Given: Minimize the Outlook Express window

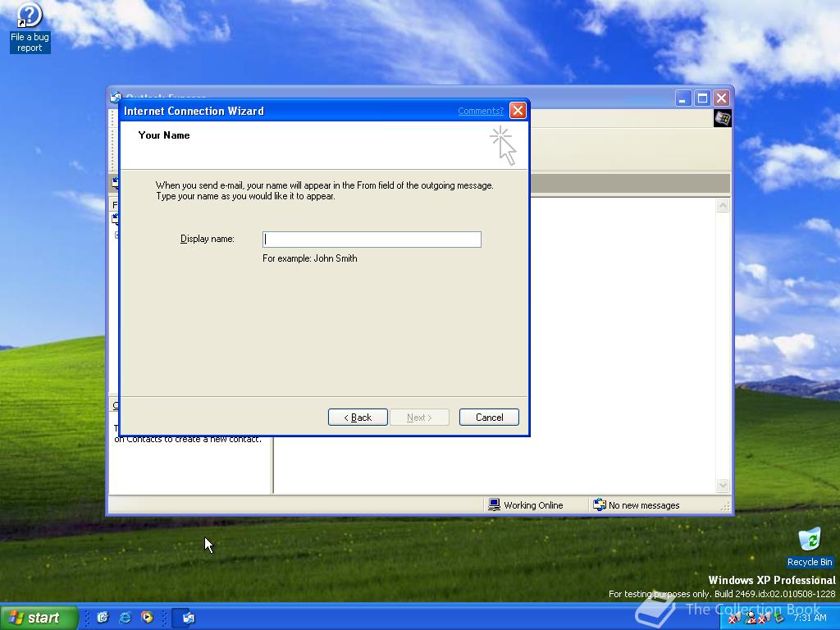Looking at the screenshot, I should (683, 98).
